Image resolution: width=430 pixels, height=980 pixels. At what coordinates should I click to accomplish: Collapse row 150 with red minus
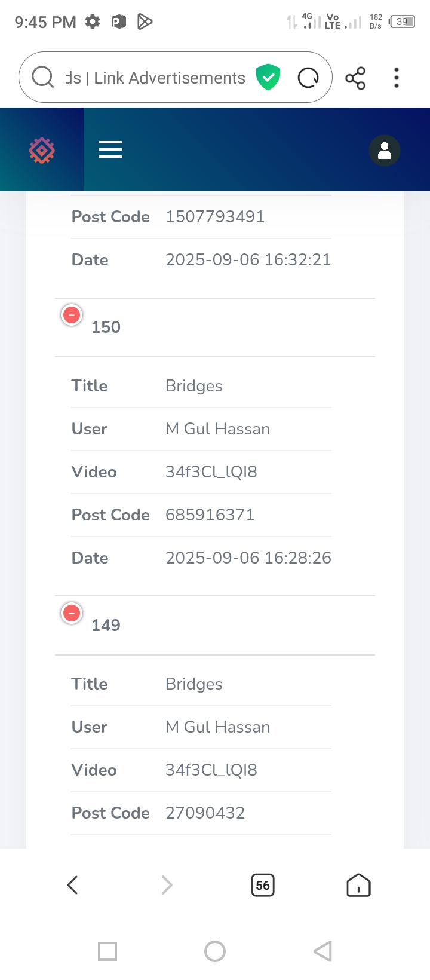[72, 314]
